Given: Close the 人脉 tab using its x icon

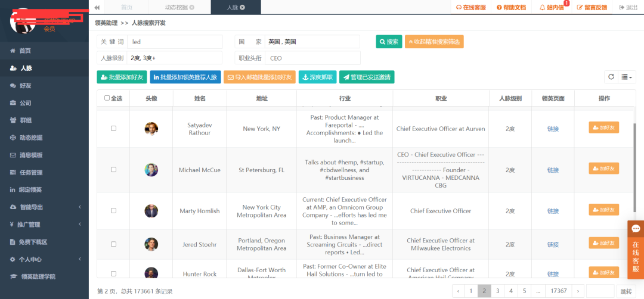Looking at the screenshot, I should pos(242,7).
